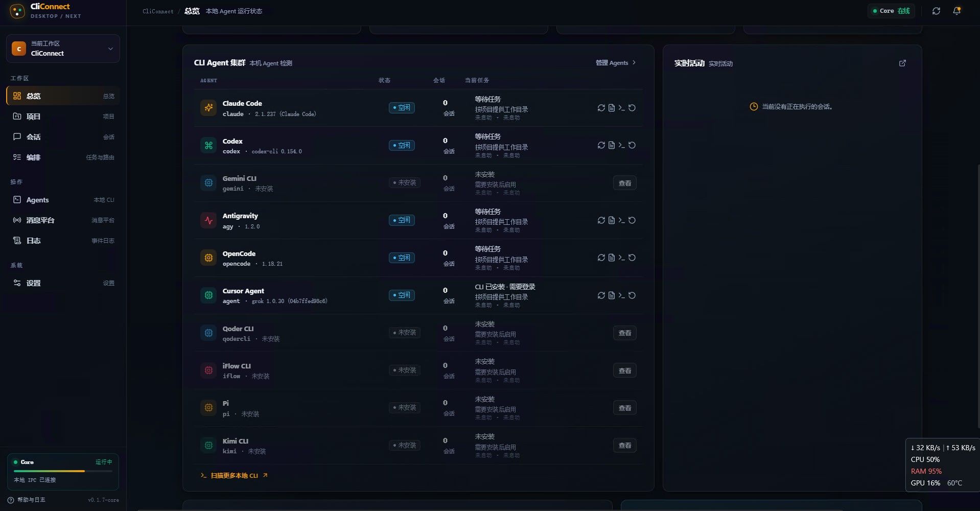This screenshot has width=980, height=511.
Task: Click 查看 for Kimi CLI
Action: pos(625,446)
